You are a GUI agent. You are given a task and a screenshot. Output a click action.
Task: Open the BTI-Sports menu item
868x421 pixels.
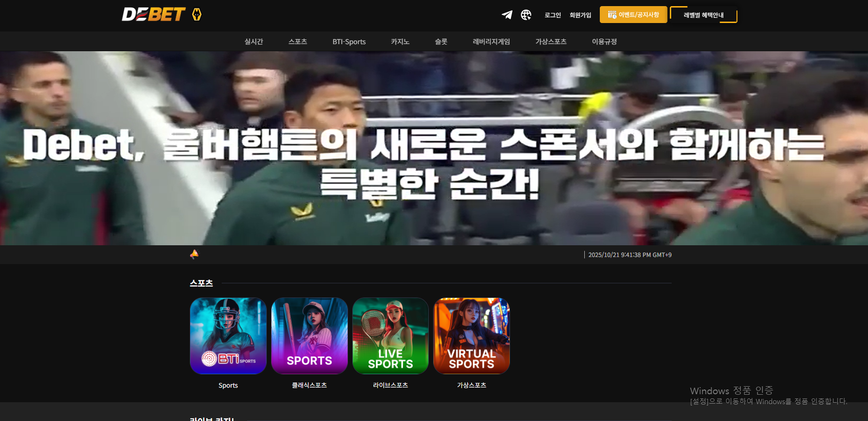coord(349,41)
